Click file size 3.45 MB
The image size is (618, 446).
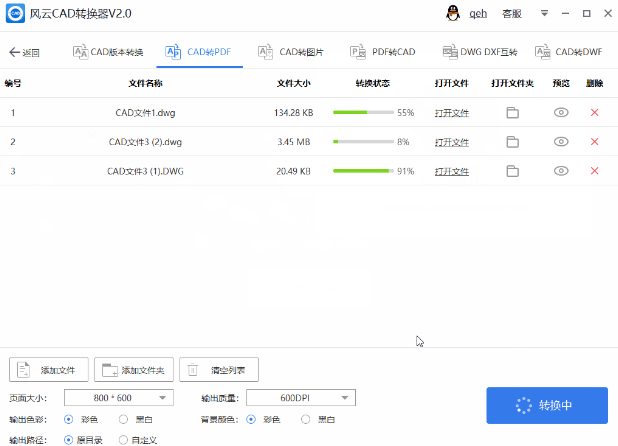tap(294, 142)
